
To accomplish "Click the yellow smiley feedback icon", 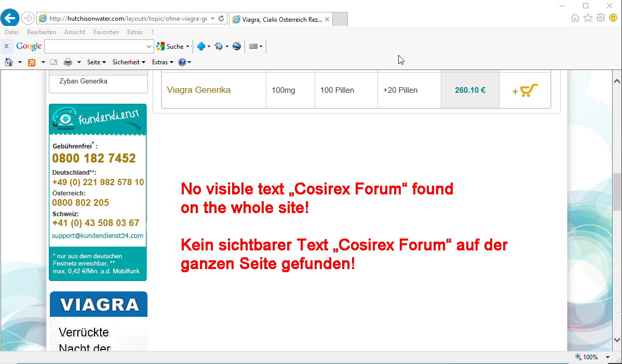I will click(613, 18).
